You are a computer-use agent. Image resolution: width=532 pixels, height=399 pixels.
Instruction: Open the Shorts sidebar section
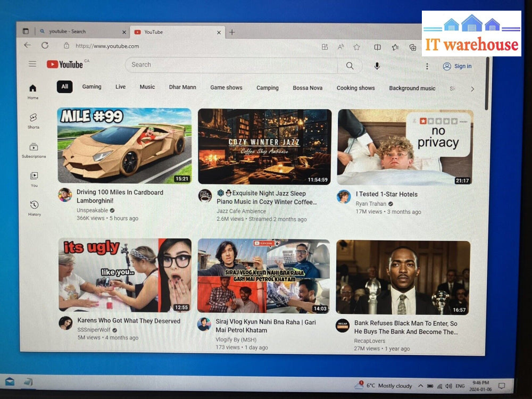34,120
